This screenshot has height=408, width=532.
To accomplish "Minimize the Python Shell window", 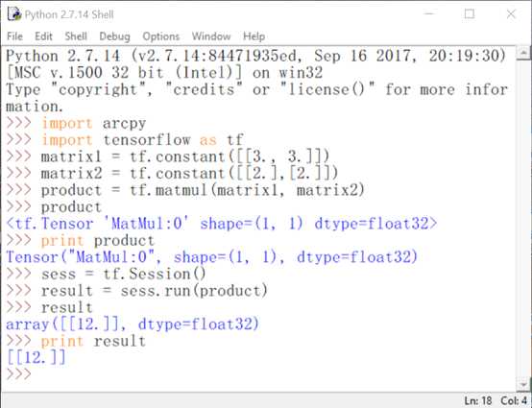I will point(429,13).
